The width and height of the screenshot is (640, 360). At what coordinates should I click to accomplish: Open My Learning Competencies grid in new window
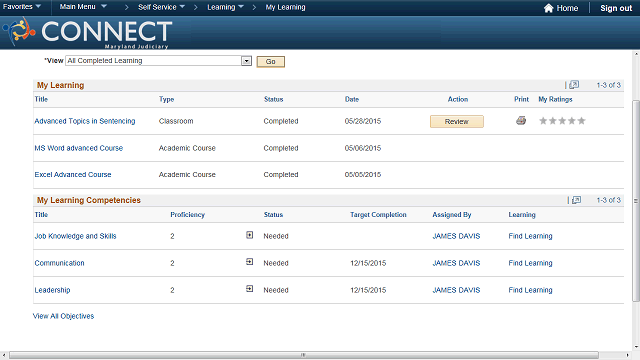[576, 200]
